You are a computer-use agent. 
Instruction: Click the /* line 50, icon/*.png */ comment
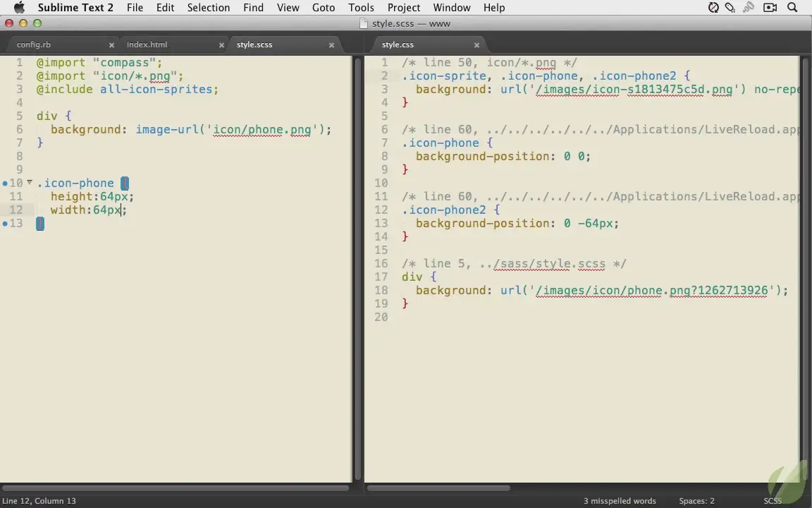(489, 63)
